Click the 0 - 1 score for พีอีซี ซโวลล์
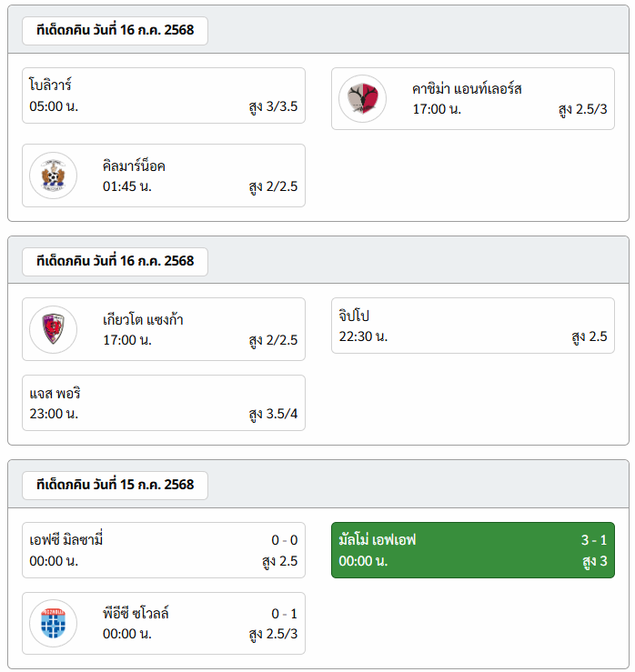The height and width of the screenshot is (672, 635). [284, 614]
